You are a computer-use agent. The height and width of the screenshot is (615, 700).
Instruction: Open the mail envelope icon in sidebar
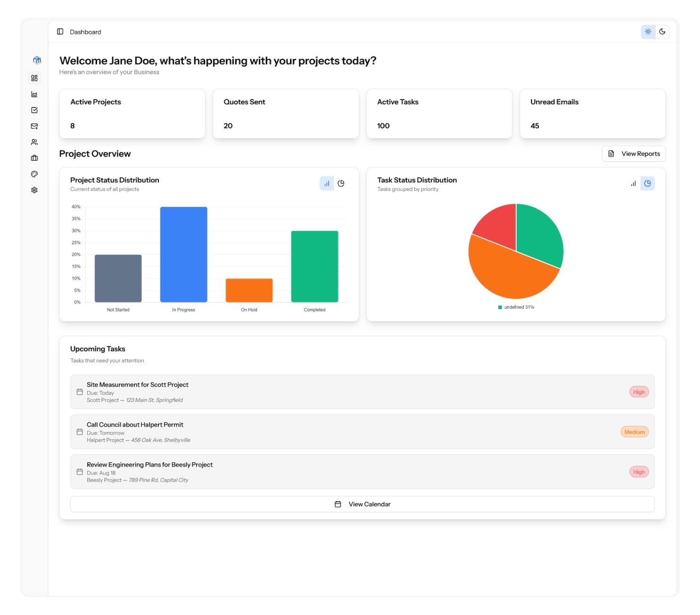34,126
